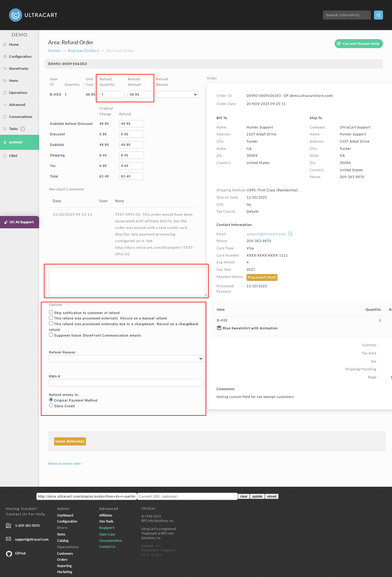392x577 pixels.
Task: Click the Processed (Test) payment status badge
Action: [x=262, y=277]
